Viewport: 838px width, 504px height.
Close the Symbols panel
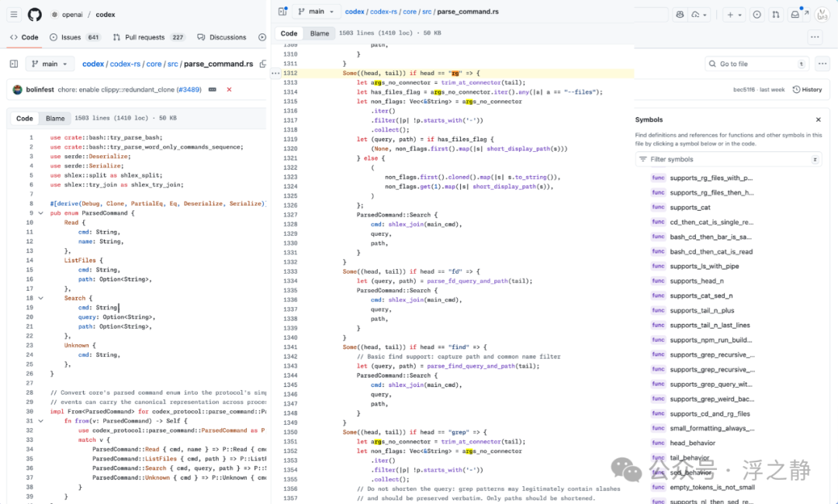819,119
